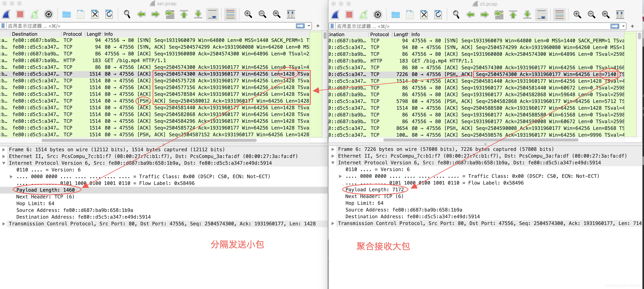Screen dimensions: 644x289
Task: Add filter button plus in ser.pcap
Action: tap(318, 26)
